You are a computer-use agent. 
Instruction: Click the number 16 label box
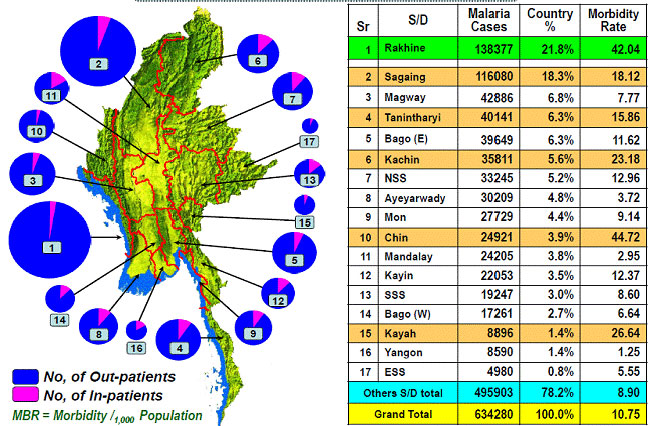136,348
